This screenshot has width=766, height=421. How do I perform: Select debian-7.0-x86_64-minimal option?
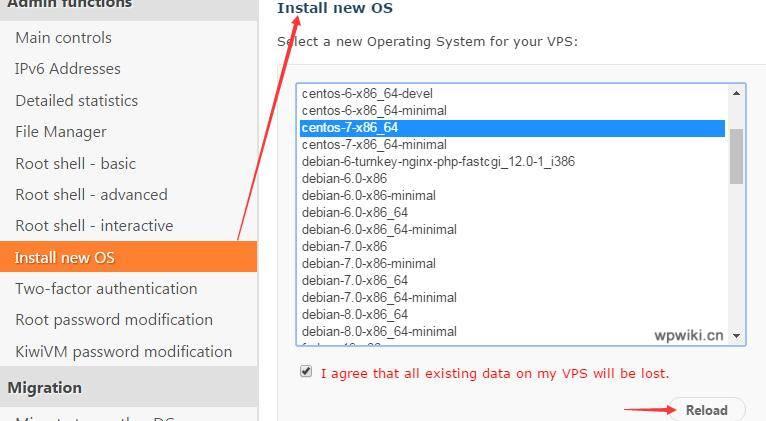tap(512, 297)
